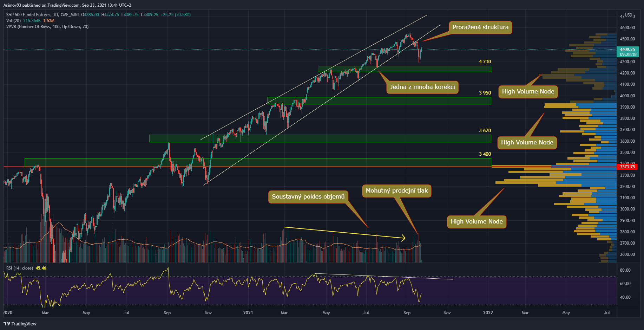Viewport: 644px width, 330px height.
Task: Click the 3 400 price level text
Action: 485,154
